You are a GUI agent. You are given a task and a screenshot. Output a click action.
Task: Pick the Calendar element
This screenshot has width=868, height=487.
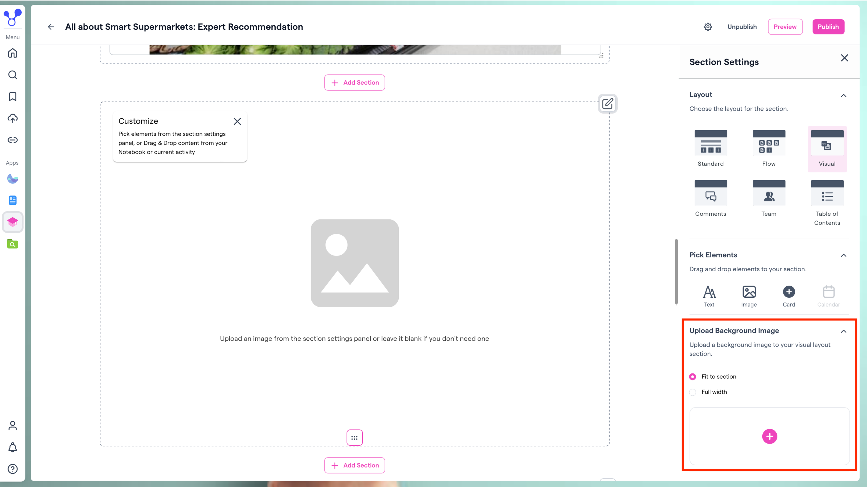tap(829, 296)
